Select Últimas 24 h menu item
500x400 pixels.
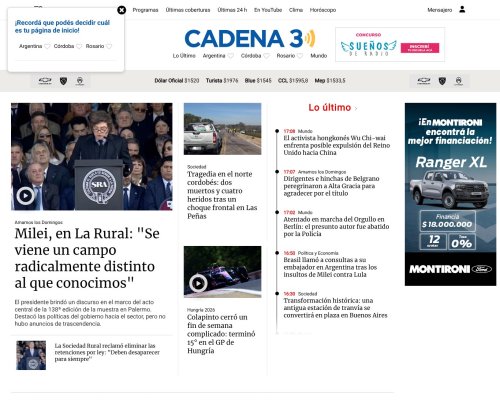(232, 10)
